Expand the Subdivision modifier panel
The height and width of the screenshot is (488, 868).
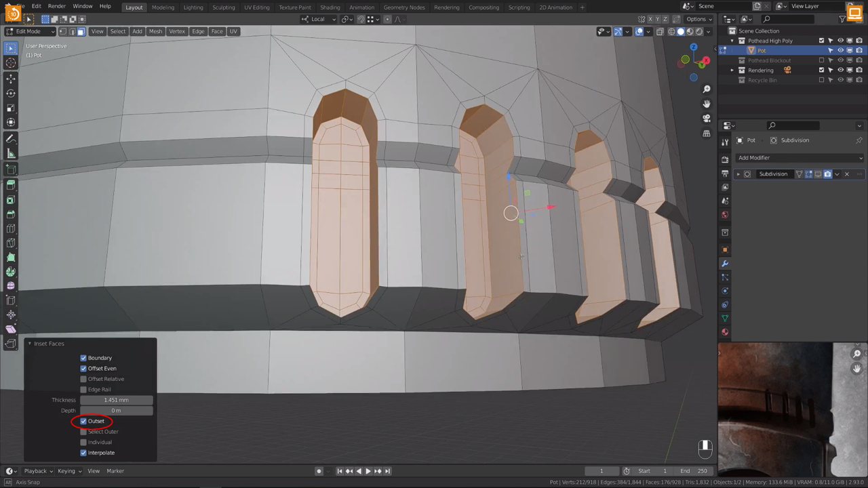tap(738, 174)
